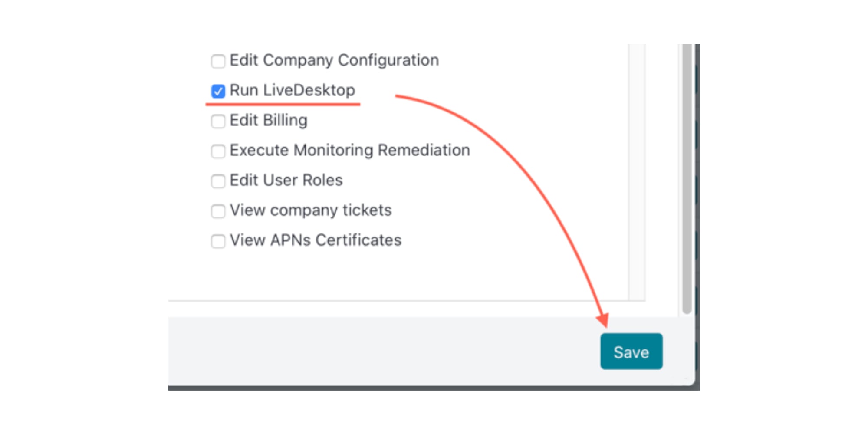Click the 'View company tickets' label text
The height and width of the screenshot is (434, 868).
click(310, 210)
